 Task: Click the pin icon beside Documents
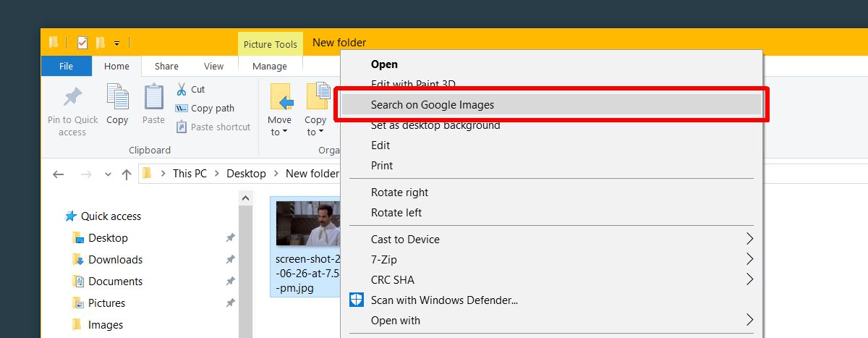coord(230,282)
